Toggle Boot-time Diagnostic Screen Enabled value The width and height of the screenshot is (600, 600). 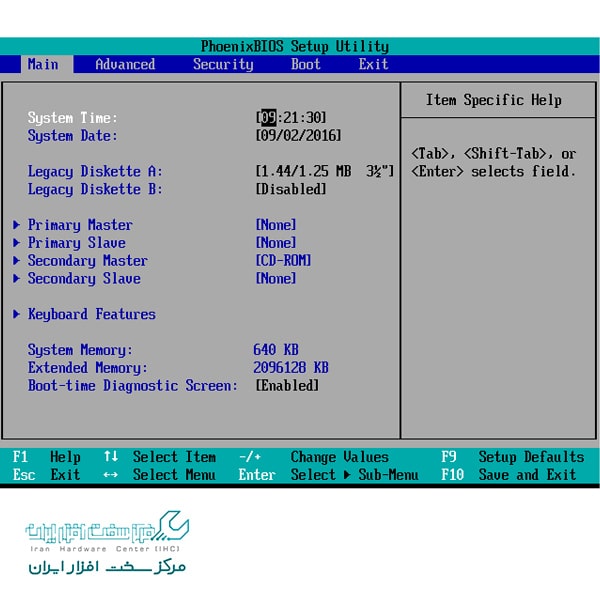[x=287, y=385]
